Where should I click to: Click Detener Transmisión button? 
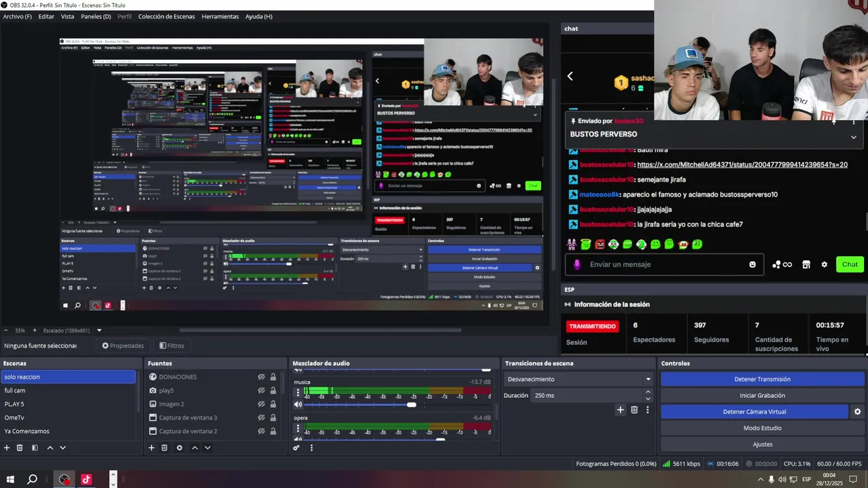click(762, 380)
